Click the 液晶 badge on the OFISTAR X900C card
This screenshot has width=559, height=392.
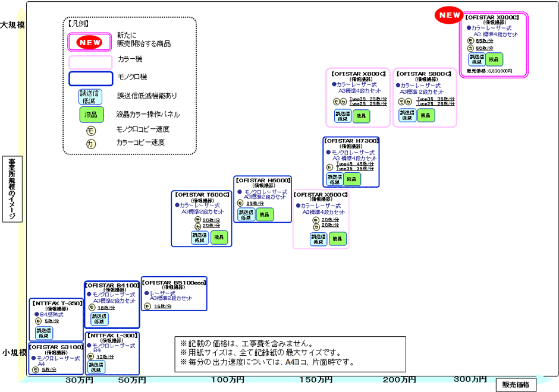pos(494,59)
